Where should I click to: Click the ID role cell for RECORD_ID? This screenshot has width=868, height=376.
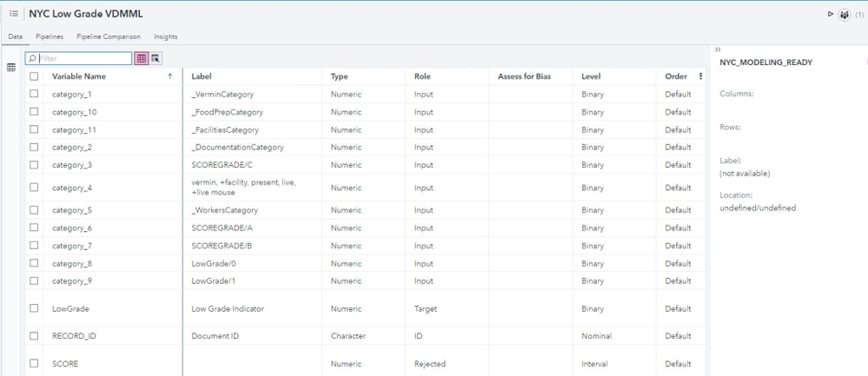[x=418, y=336]
